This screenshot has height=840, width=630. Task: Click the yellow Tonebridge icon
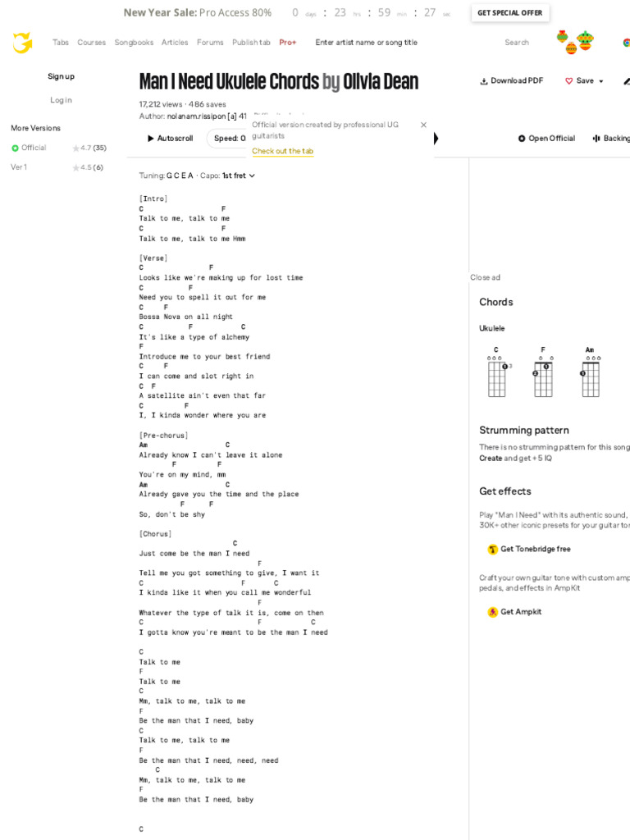tap(492, 550)
